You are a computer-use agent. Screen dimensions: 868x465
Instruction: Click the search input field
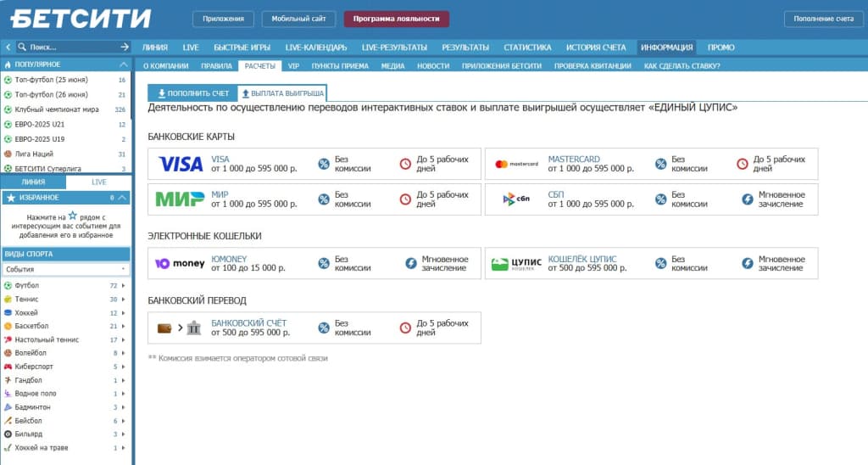72,48
